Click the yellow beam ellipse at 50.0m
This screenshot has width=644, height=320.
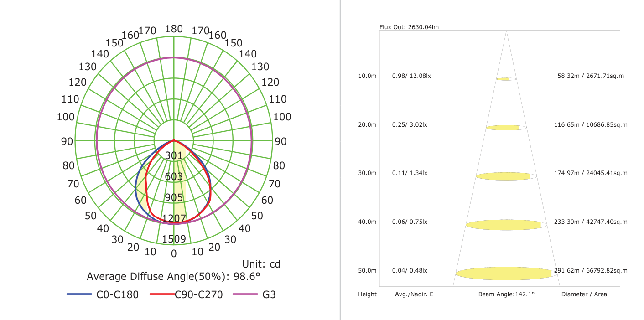point(506,274)
